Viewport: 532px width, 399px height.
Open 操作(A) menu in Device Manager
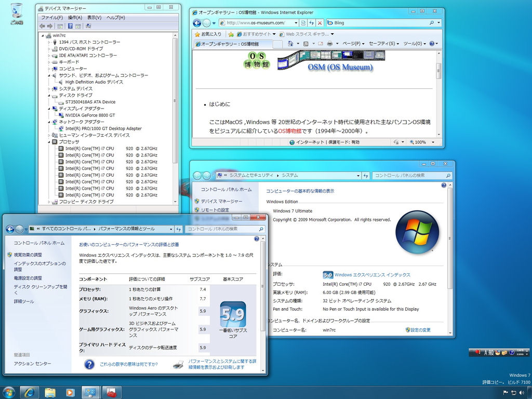click(75, 17)
